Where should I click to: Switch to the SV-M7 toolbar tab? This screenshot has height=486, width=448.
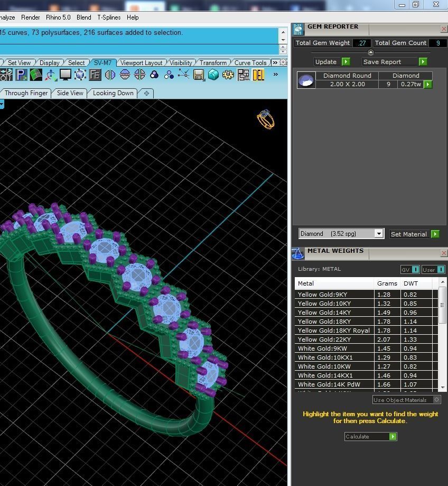coord(102,62)
